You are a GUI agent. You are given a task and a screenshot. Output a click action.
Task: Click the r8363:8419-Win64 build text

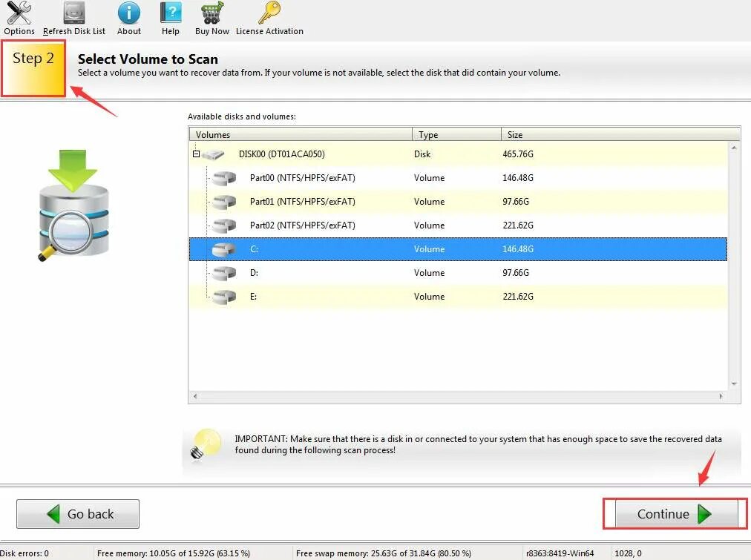(x=560, y=553)
